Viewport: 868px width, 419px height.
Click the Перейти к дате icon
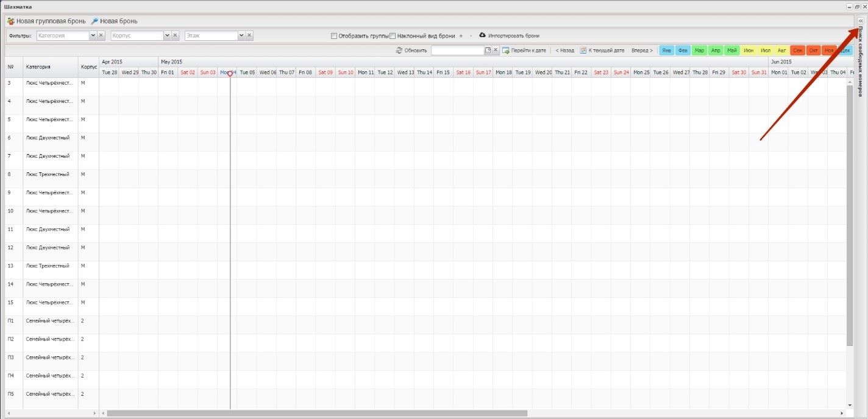click(x=506, y=51)
